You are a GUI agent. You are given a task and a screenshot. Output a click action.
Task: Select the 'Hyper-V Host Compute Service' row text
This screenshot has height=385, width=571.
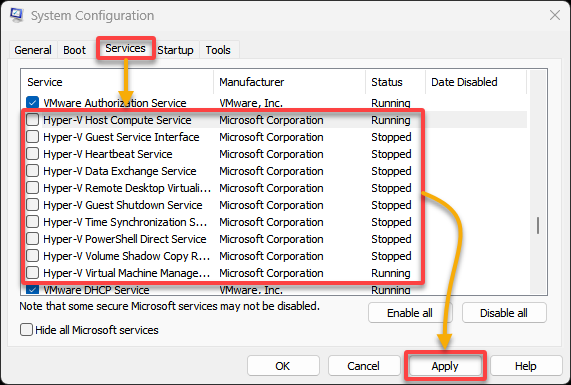[117, 120]
